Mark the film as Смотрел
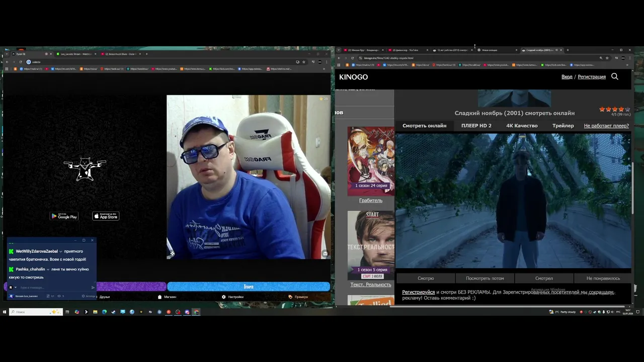 544,278
